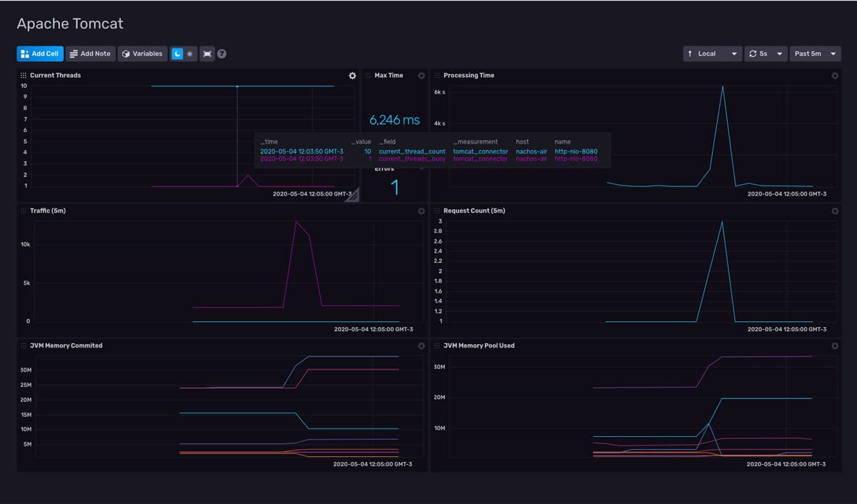Click the JVM Memory Pool Used title
The height and width of the screenshot is (504, 857).
(478, 346)
